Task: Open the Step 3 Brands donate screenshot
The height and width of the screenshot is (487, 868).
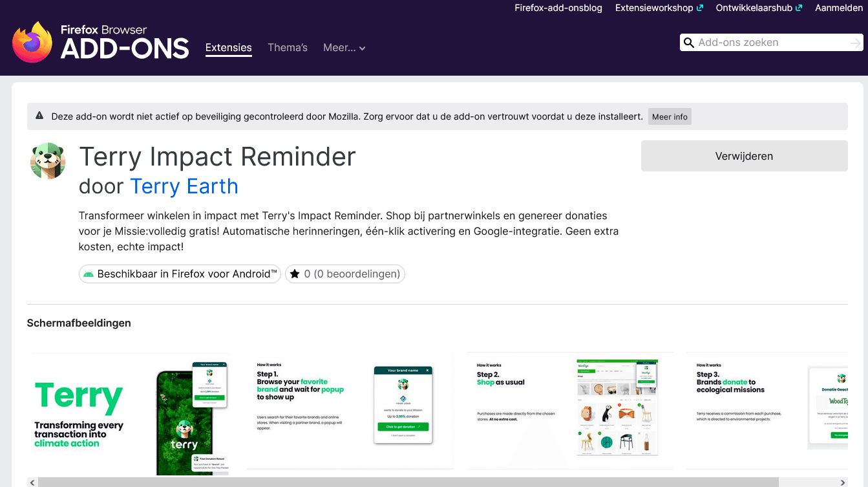Action: tap(767, 411)
